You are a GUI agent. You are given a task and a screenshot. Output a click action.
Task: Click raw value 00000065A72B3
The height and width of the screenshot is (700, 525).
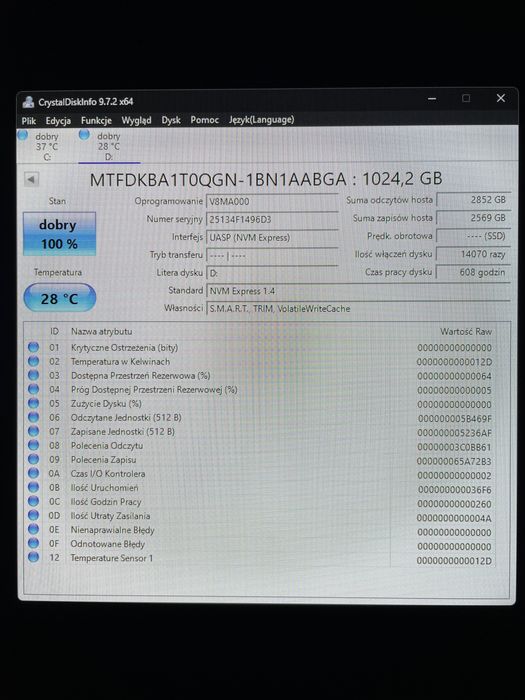click(x=454, y=461)
